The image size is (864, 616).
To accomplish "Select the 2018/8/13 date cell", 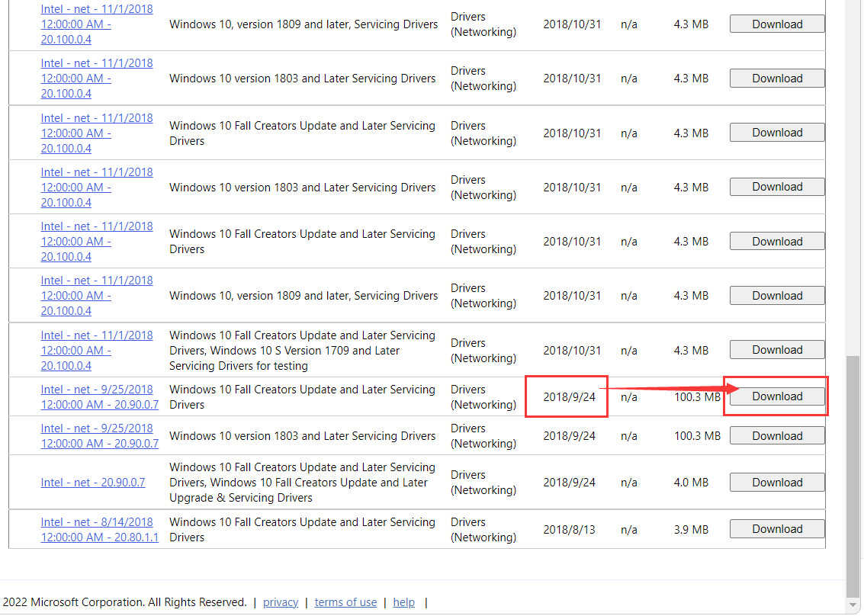I will [569, 530].
